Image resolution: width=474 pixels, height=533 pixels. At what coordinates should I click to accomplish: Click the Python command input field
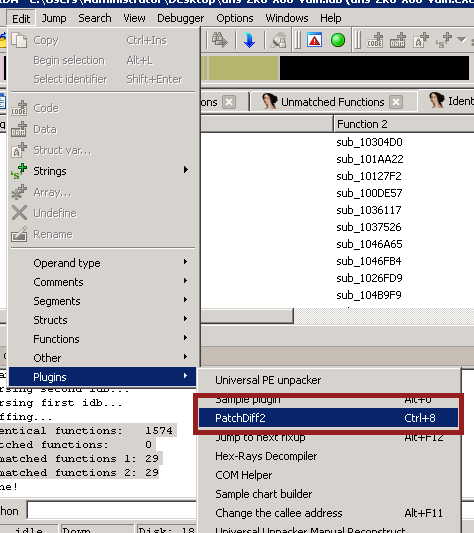coord(112,511)
